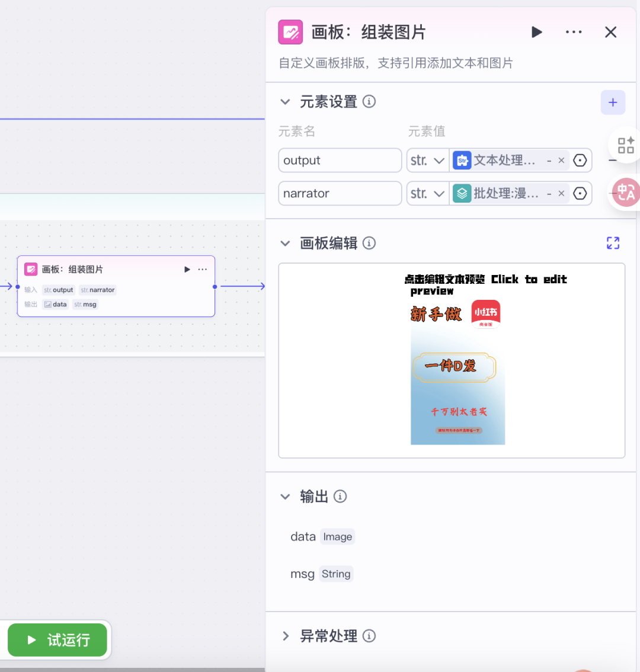The width and height of the screenshot is (640, 672).
Task: Click the info icon beside 异常处理
Action: (x=369, y=636)
